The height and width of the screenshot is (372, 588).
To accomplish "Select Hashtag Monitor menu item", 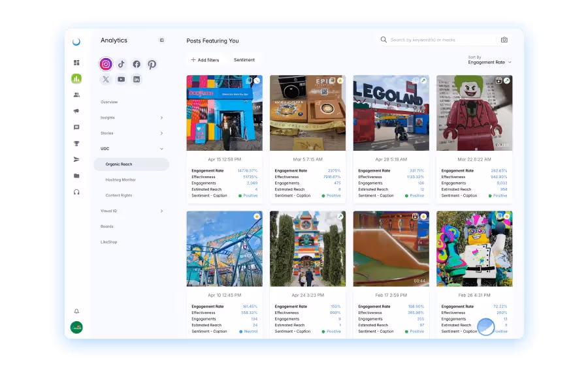I will (121, 180).
